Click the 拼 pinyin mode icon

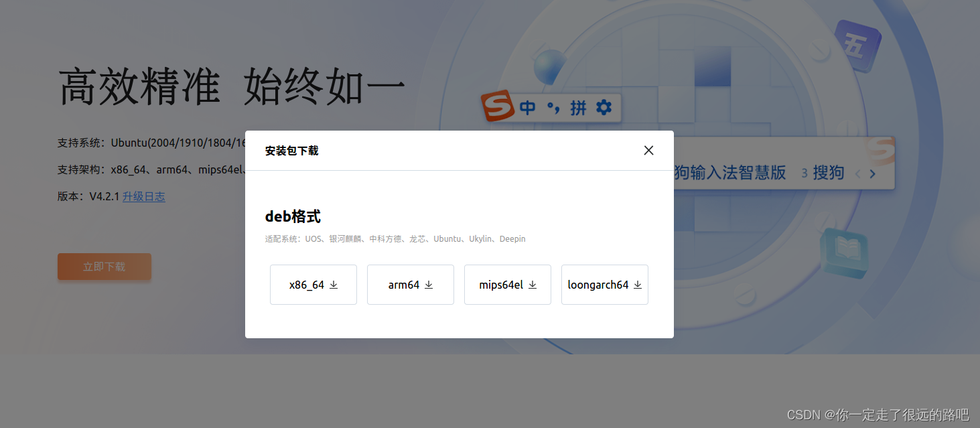578,107
